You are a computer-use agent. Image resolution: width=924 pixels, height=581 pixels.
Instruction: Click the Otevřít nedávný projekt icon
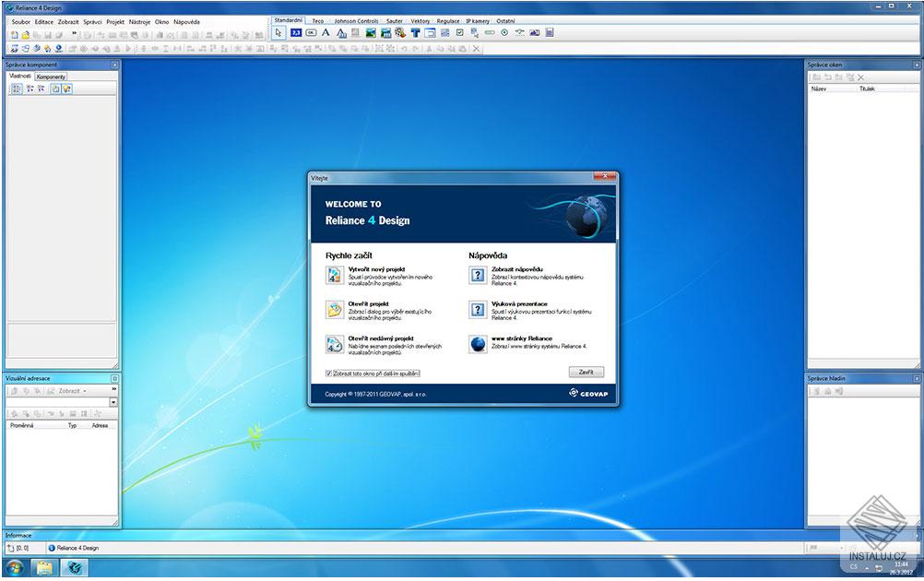pyautogui.click(x=335, y=344)
